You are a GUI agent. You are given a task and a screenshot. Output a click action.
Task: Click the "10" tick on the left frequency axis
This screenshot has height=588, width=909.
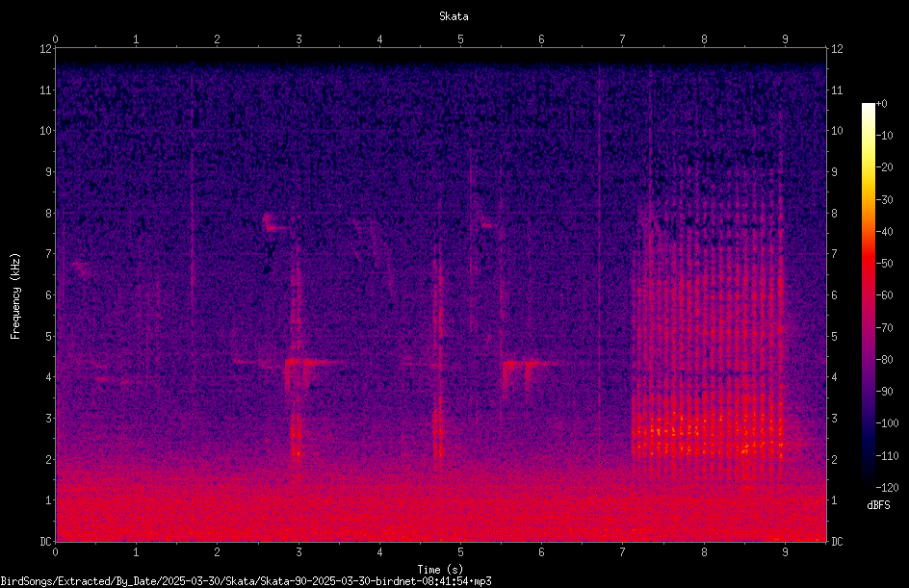pyautogui.click(x=45, y=131)
